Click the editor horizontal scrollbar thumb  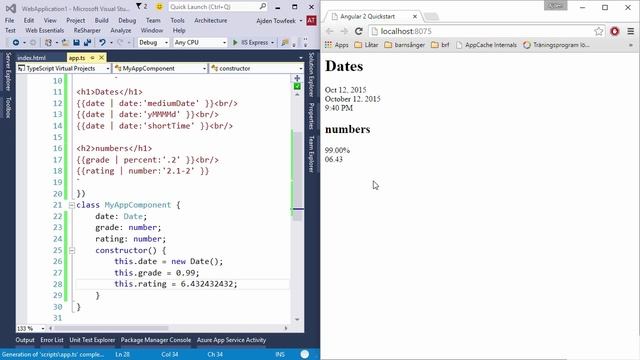tap(111, 328)
